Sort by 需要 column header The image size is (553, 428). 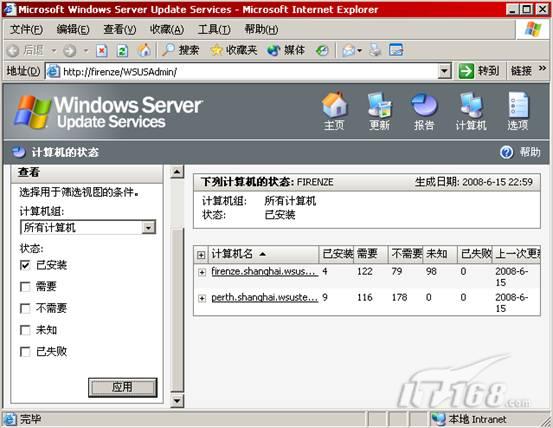370,254
